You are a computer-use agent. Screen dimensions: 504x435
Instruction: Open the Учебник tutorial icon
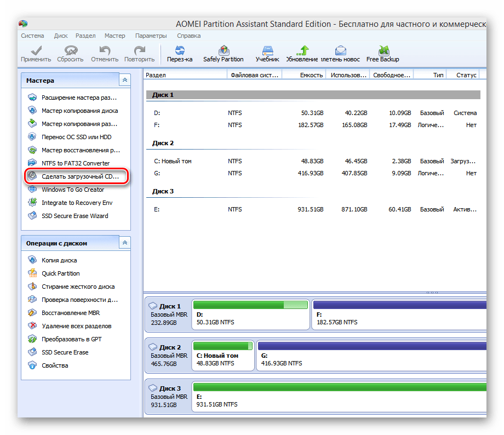(x=267, y=53)
